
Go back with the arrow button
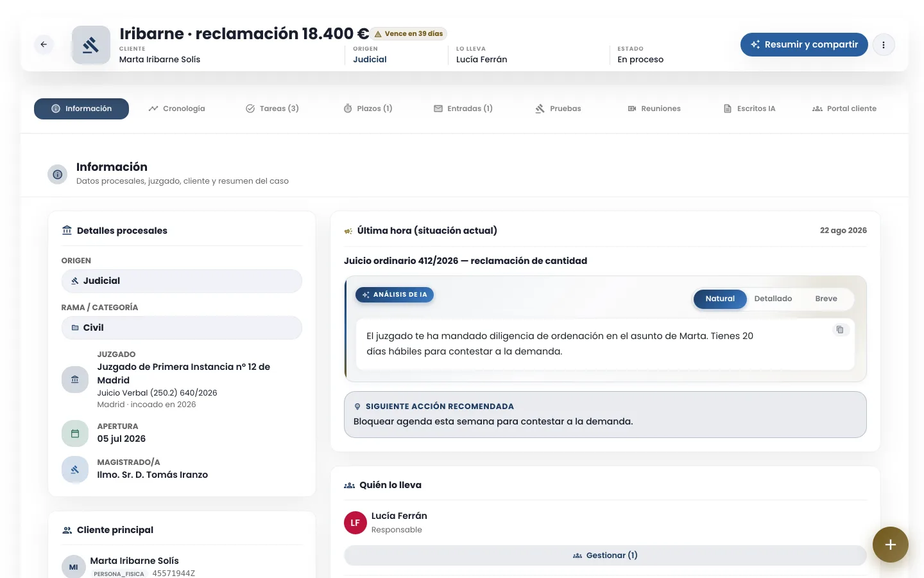[44, 44]
